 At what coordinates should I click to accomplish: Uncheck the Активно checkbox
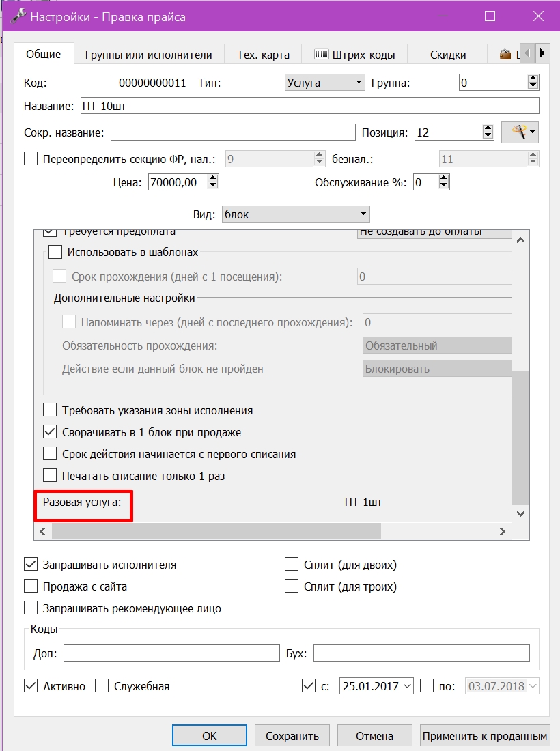pos(31,686)
